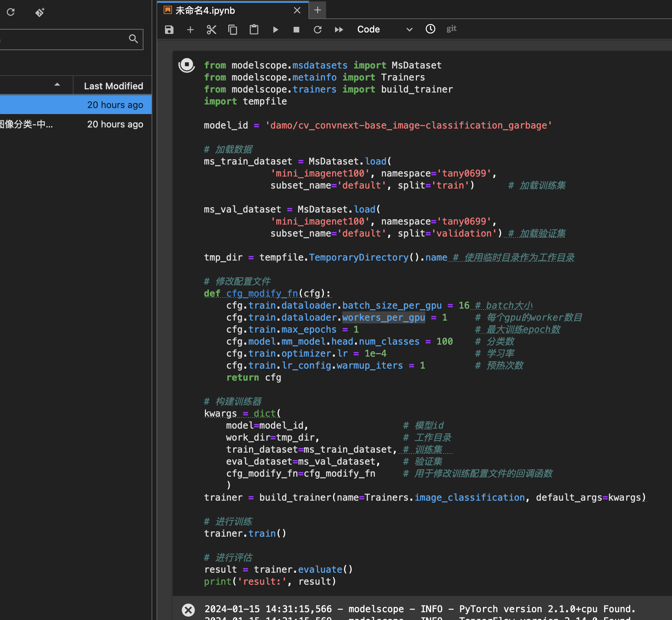Copy the selected cell

pyautogui.click(x=232, y=30)
